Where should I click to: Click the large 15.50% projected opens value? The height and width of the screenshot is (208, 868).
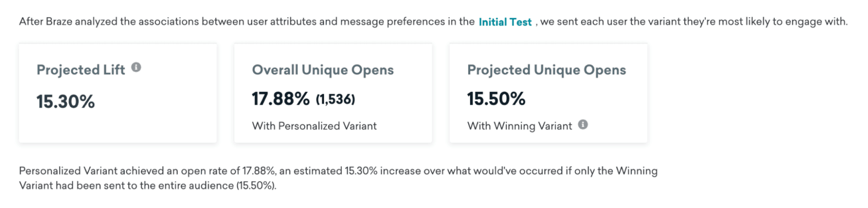pyautogui.click(x=496, y=99)
